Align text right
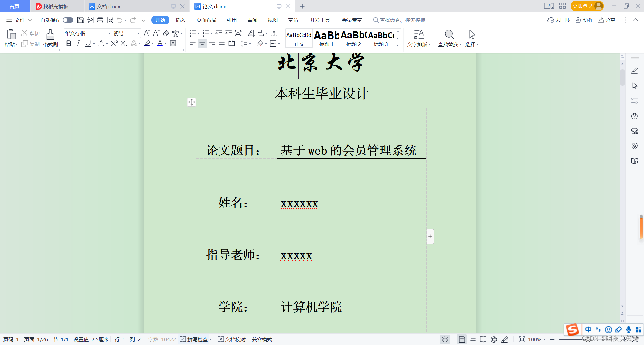The image size is (644, 345). (x=212, y=43)
